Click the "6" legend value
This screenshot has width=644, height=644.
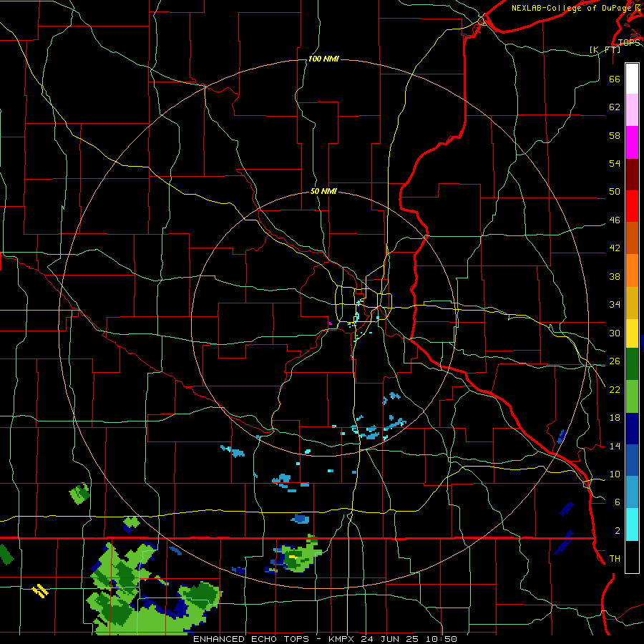coord(618,502)
